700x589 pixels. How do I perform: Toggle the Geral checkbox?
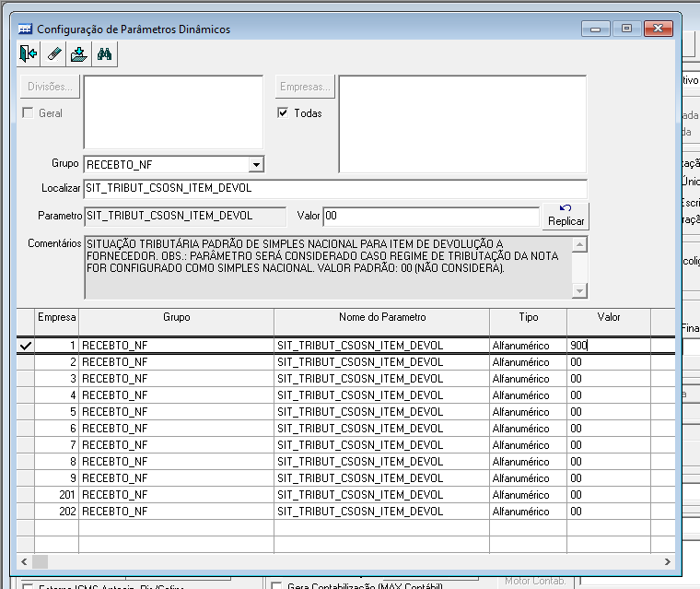(x=28, y=112)
